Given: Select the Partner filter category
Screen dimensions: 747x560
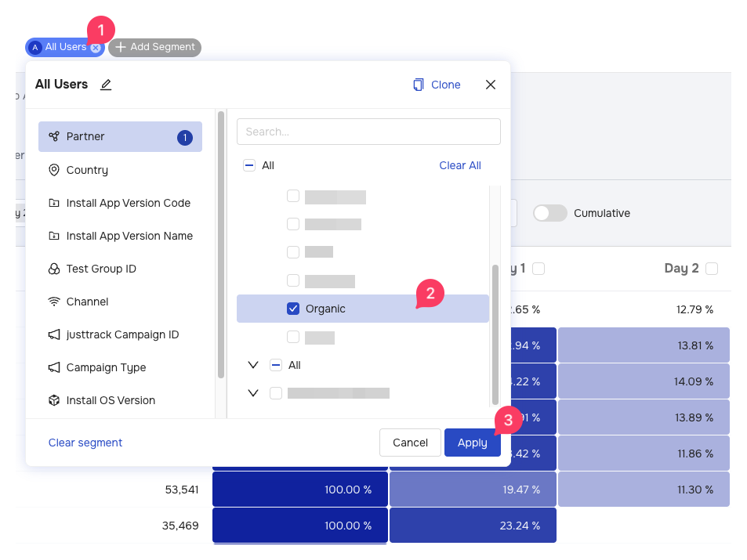Looking at the screenshot, I should [120, 136].
